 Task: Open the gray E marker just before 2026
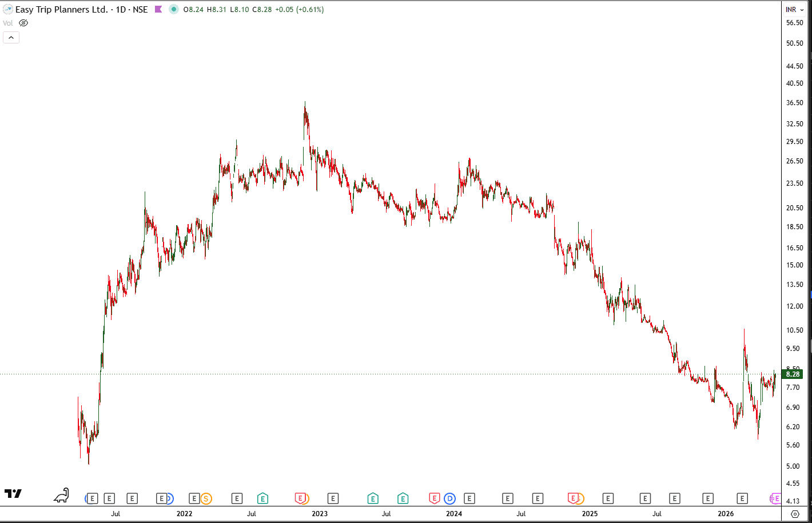click(708, 498)
